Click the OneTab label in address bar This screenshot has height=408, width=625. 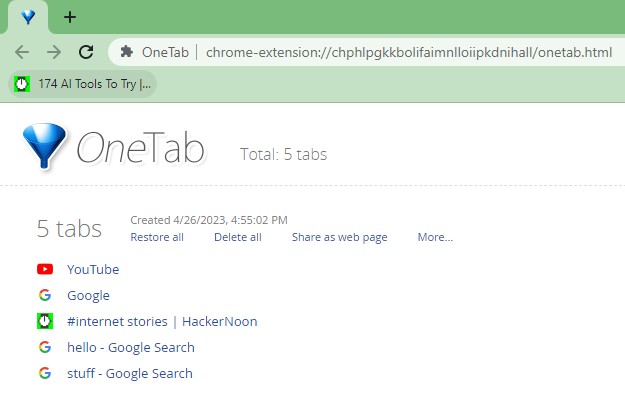click(x=165, y=52)
